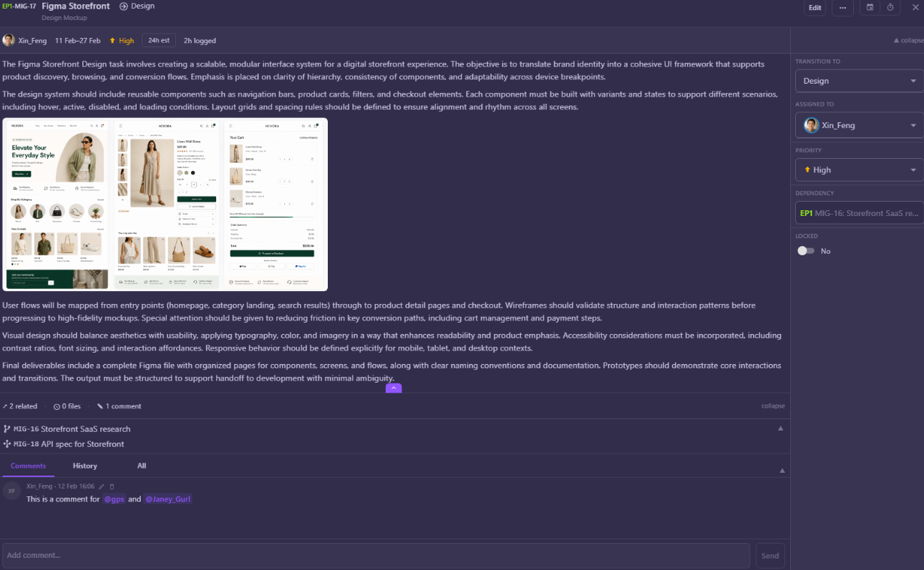Click the delete icon on Xin_Feng's comment
924x570 pixels.
click(112, 486)
